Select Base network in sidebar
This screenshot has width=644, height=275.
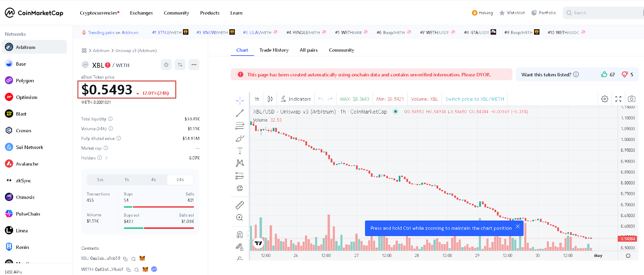tap(35, 64)
